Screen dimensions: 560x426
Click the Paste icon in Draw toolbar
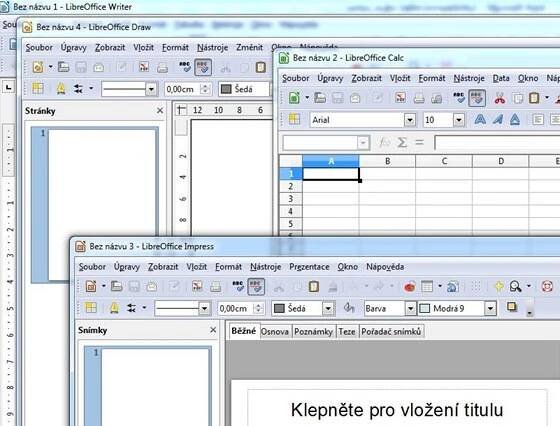point(261,67)
